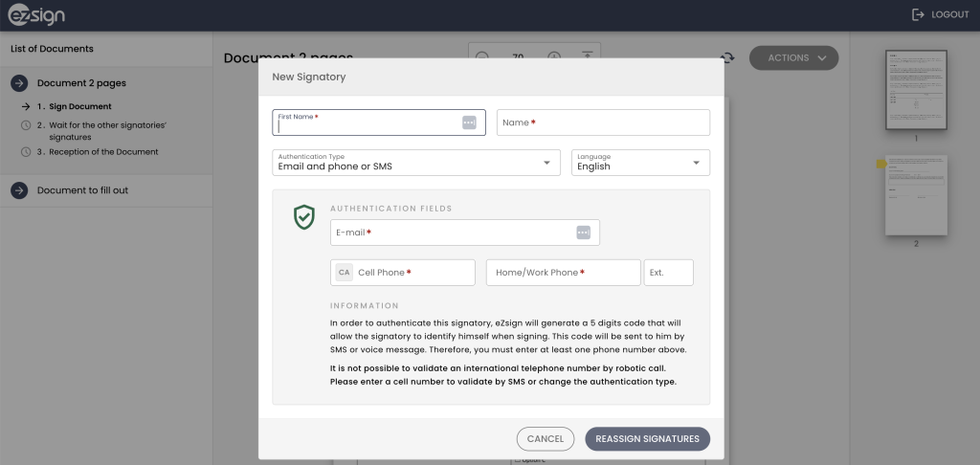This screenshot has height=465, width=980.
Task: Click the yellow signature marker on page 2
Action: tap(880, 165)
